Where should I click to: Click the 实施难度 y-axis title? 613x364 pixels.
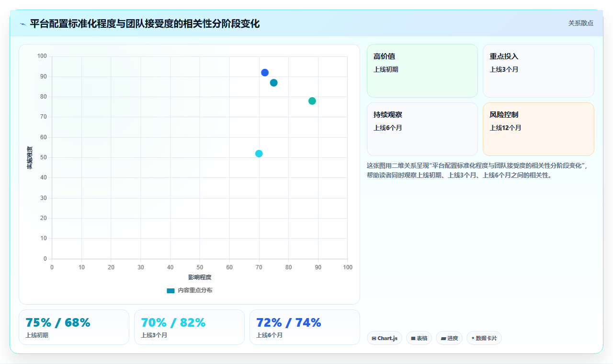(30, 157)
